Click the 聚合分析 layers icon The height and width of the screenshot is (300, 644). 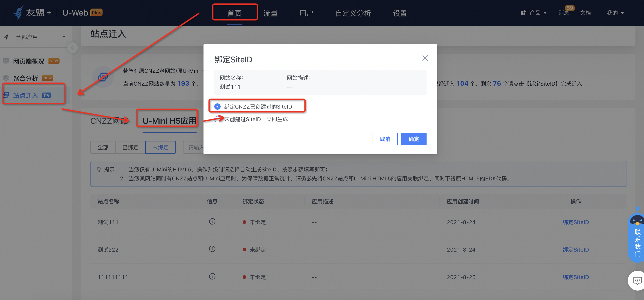6,78
